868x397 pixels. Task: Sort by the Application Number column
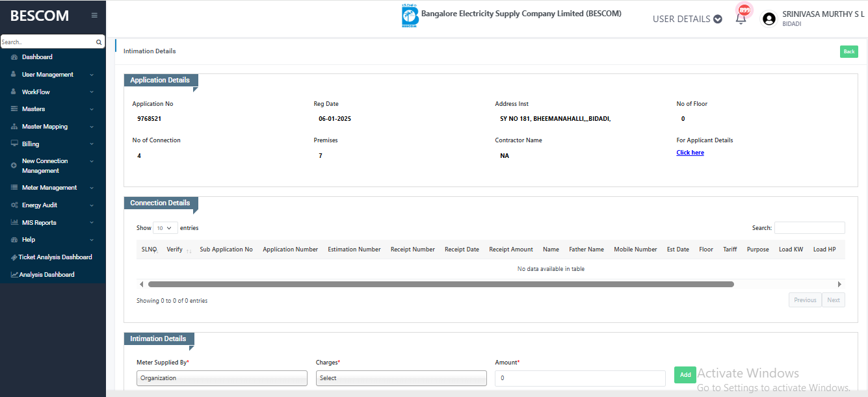point(291,250)
